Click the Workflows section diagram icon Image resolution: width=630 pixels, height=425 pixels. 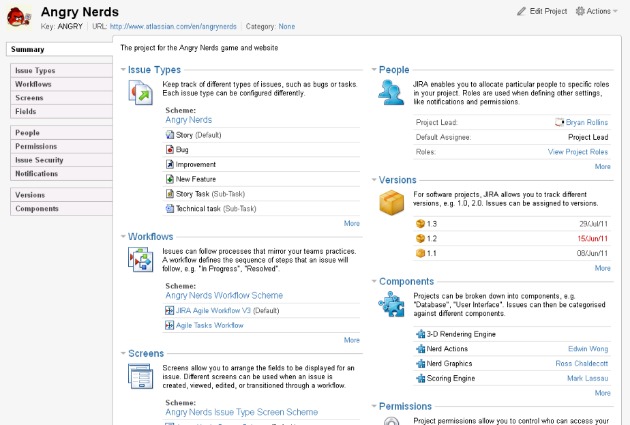pyautogui.click(x=140, y=259)
